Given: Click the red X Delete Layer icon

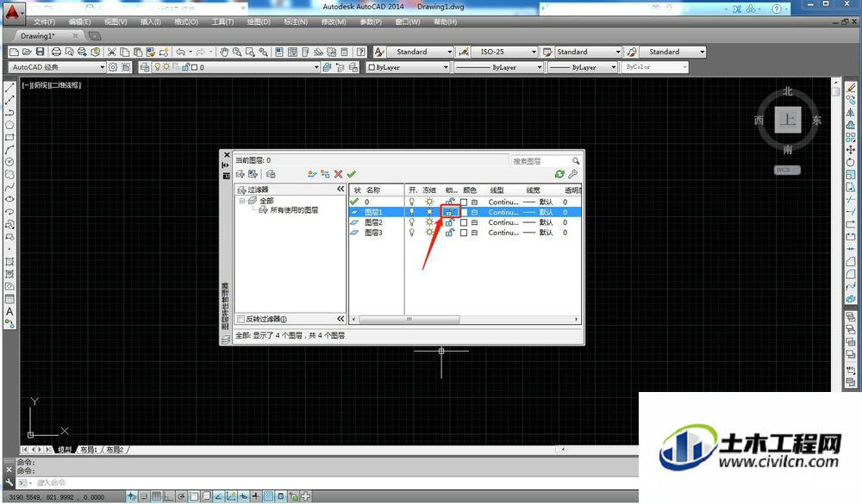Looking at the screenshot, I should (x=338, y=174).
